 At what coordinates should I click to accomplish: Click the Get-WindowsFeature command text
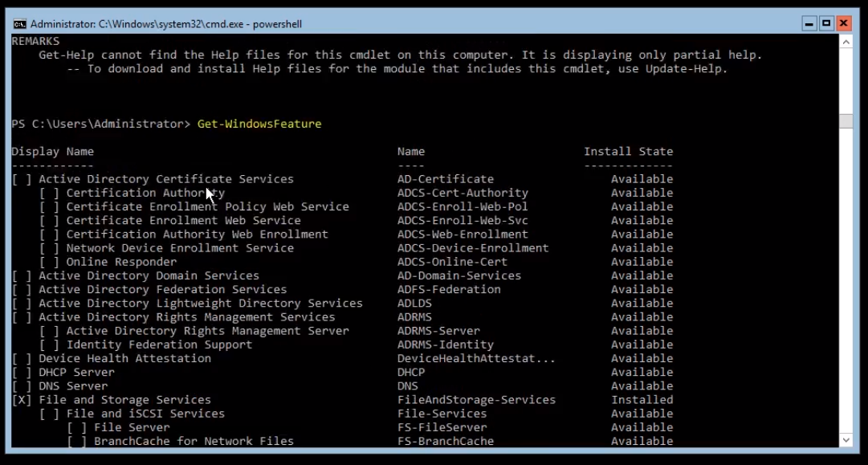point(259,124)
